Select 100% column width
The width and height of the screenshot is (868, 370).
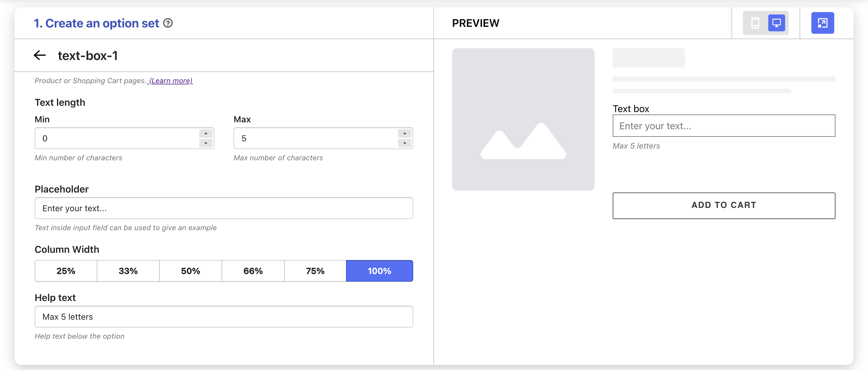pos(379,271)
